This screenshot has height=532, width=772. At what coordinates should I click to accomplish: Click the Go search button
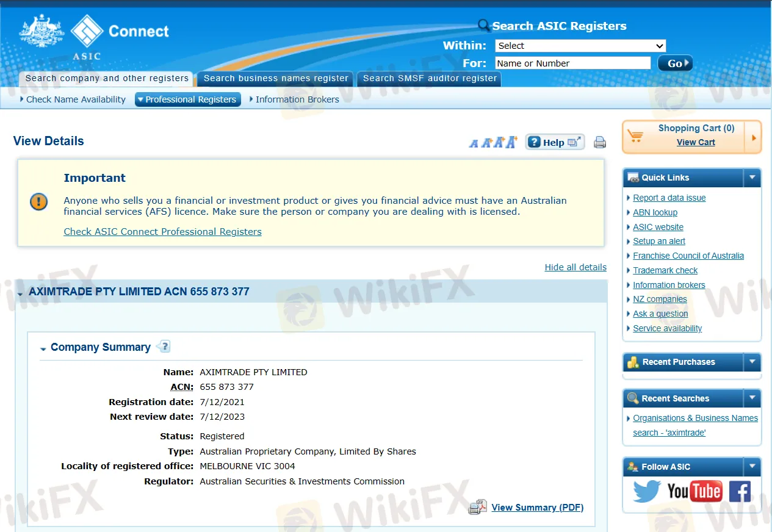[x=675, y=63]
